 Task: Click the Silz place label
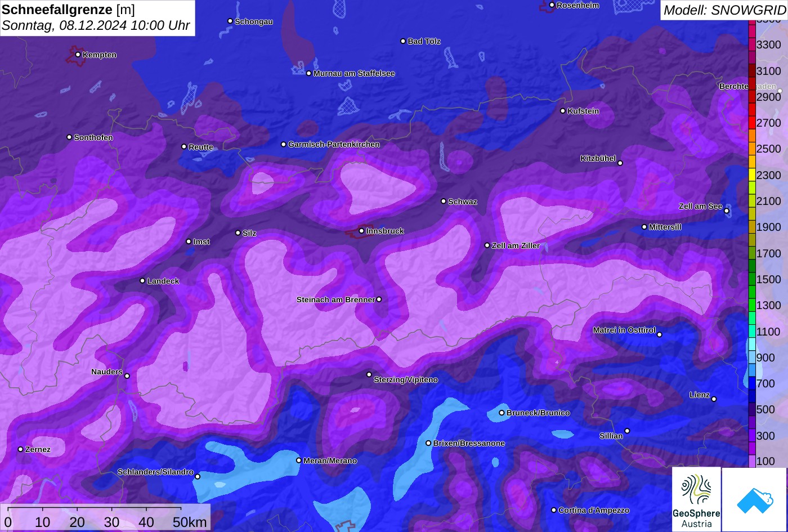[x=249, y=233]
